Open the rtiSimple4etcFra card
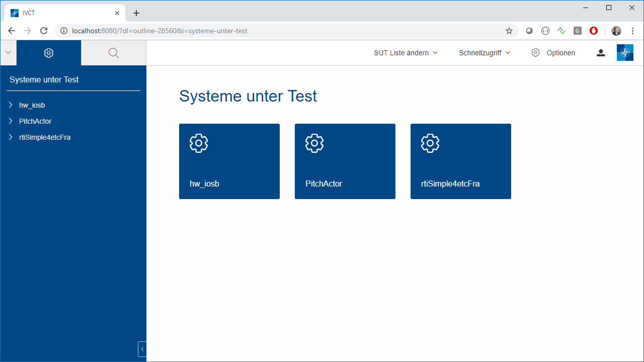The image size is (644, 362). pos(461,161)
